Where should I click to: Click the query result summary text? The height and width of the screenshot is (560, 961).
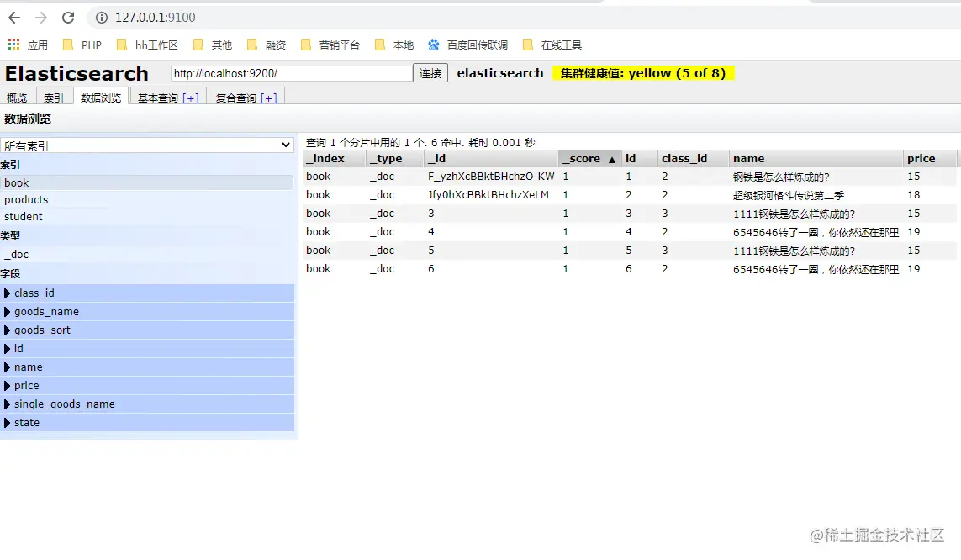pyautogui.click(x=420, y=143)
